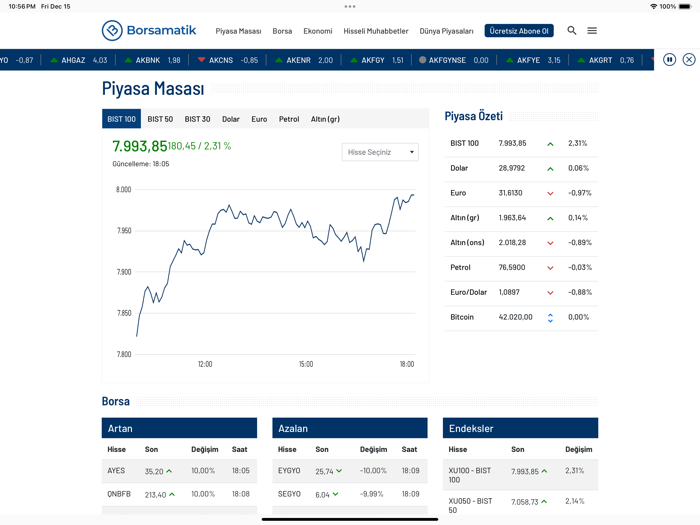This screenshot has width=700, height=525.
Task: Click green arrow next to XU050 value
Action: (544, 502)
